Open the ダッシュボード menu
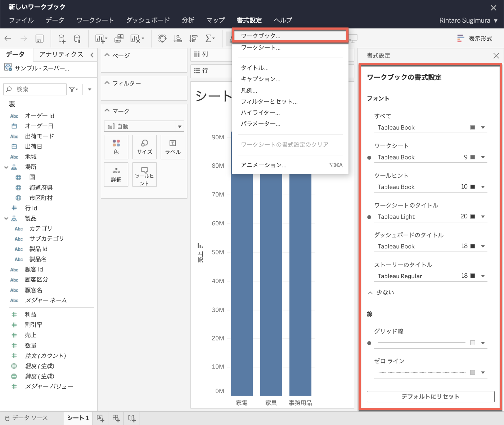 [x=148, y=20]
